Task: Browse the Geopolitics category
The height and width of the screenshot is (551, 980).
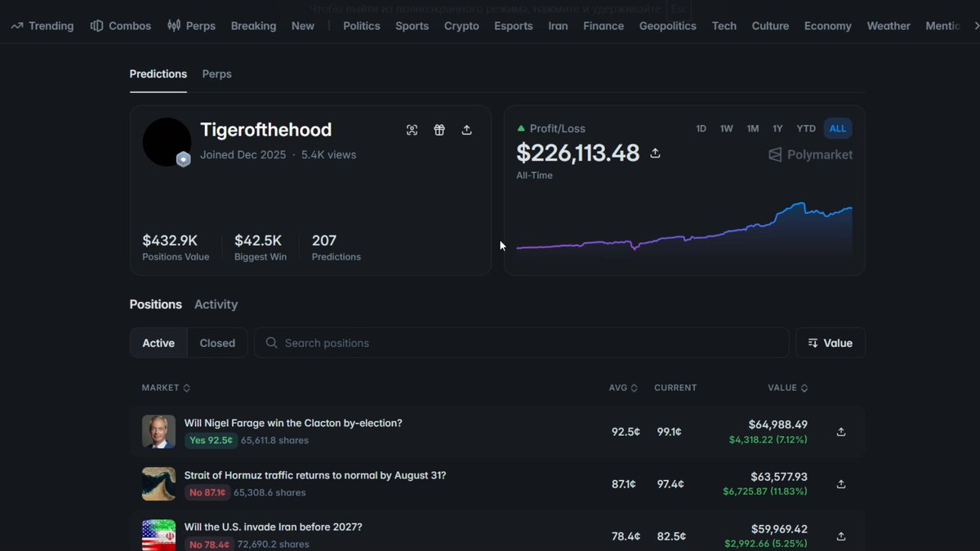Action: click(667, 26)
